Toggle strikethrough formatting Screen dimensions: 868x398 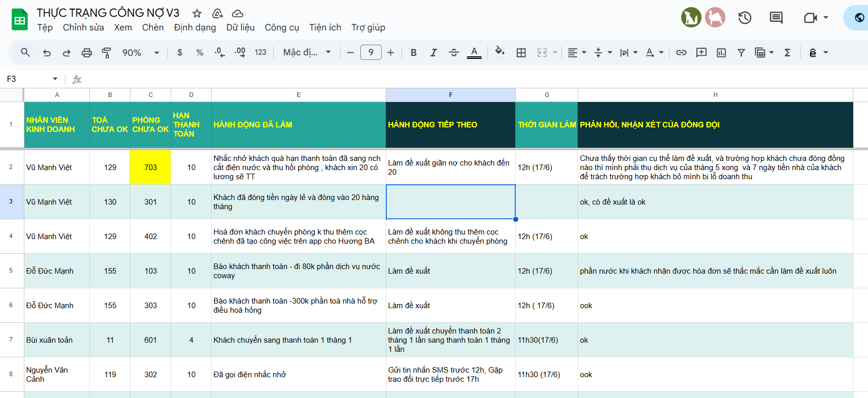(454, 53)
